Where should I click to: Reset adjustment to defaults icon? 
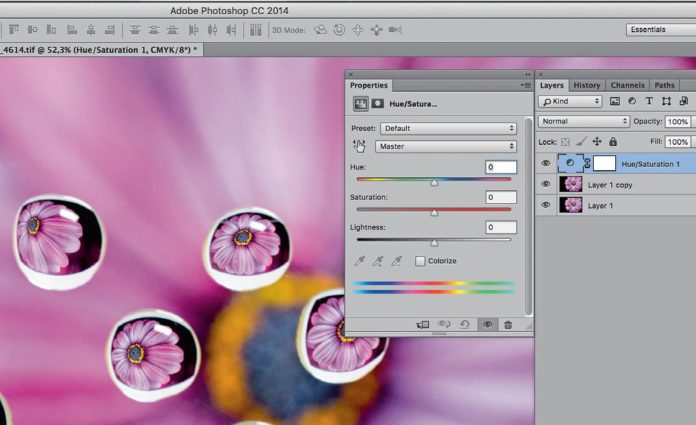pyautogui.click(x=465, y=325)
